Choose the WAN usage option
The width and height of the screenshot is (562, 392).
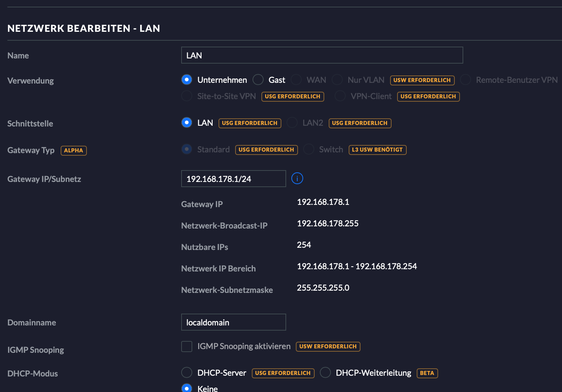(x=296, y=80)
